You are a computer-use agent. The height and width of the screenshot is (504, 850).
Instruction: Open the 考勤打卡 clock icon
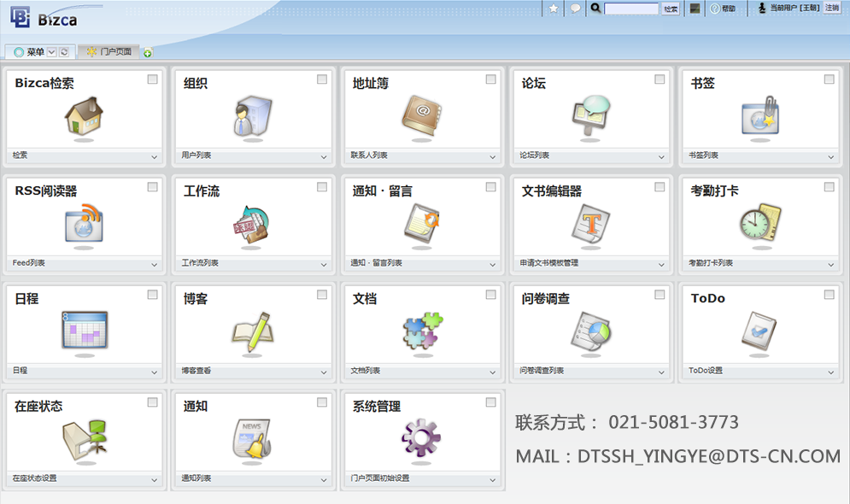click(x=759, y=224)
